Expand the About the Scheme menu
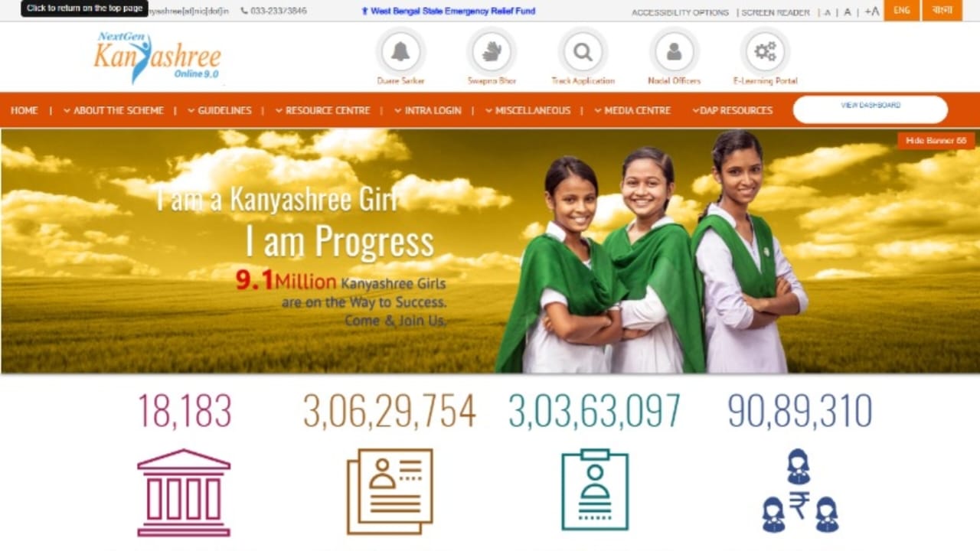 coord(113,110)
